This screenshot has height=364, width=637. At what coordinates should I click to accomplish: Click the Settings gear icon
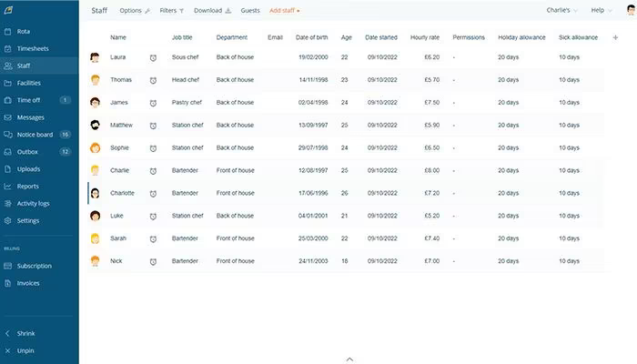(x=7, y=220)
